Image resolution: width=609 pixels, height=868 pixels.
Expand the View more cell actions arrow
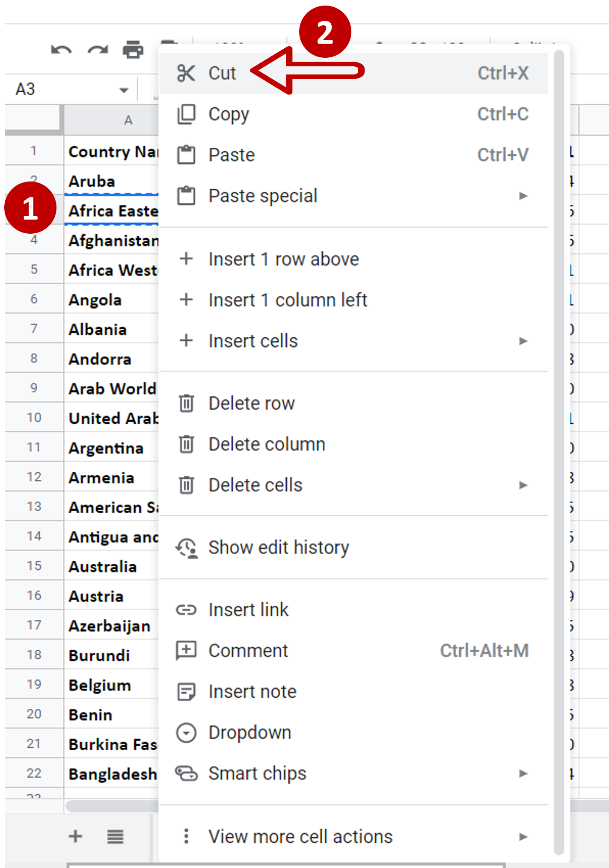point(523,837)
